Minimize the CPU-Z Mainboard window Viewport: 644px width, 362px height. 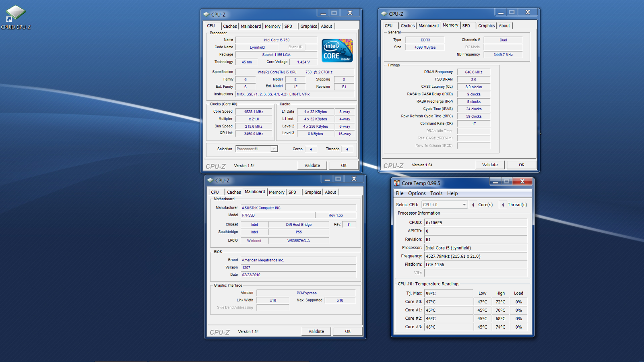[x=327, y=179]
